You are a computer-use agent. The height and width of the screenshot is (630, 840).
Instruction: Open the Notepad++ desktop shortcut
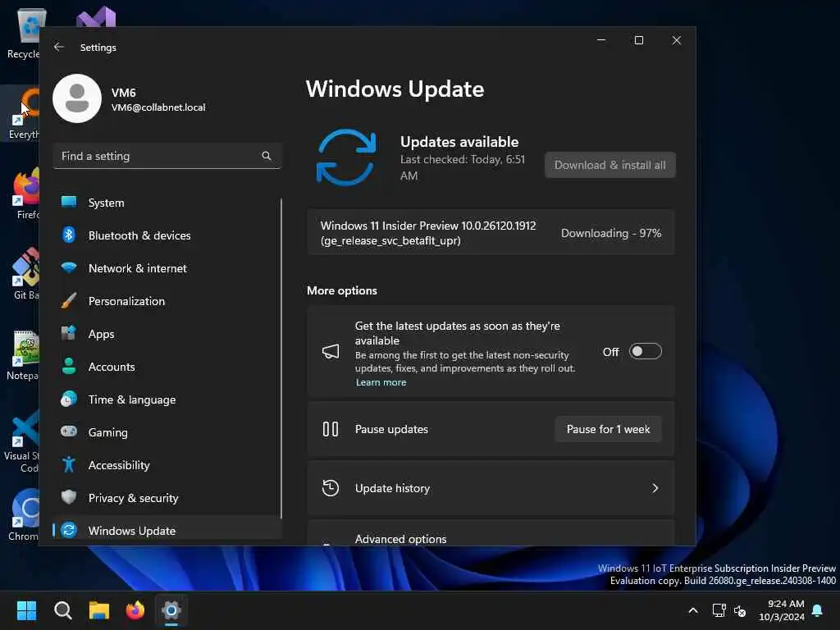[24, 354]
